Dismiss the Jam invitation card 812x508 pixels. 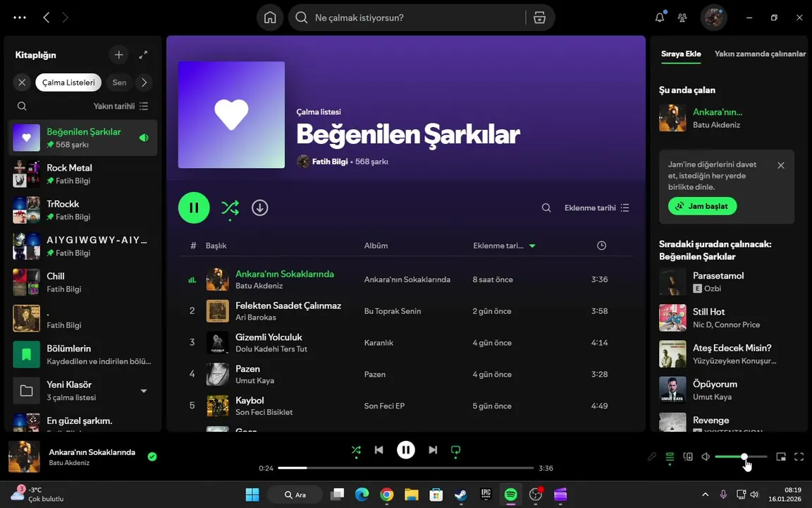[781, 165]
